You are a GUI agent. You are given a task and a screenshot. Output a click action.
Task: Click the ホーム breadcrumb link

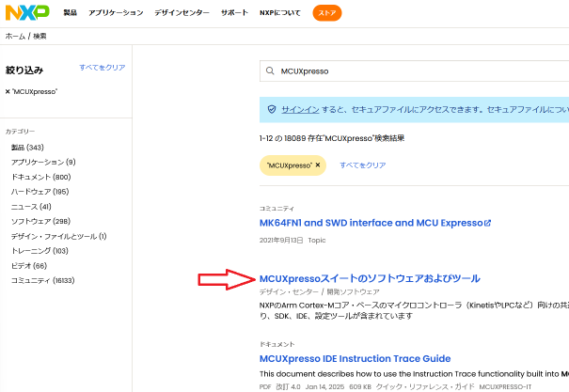(x=15, y=36)
